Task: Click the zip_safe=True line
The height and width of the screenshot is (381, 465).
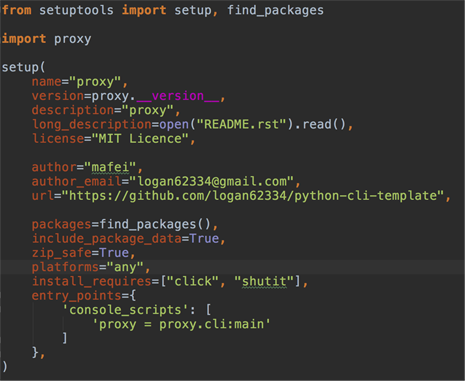Action: 83,253
